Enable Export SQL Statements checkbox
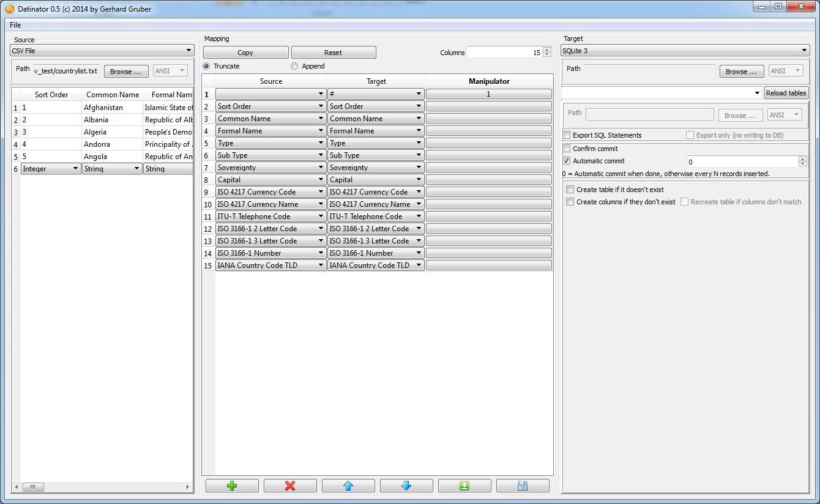 point(567,135)
